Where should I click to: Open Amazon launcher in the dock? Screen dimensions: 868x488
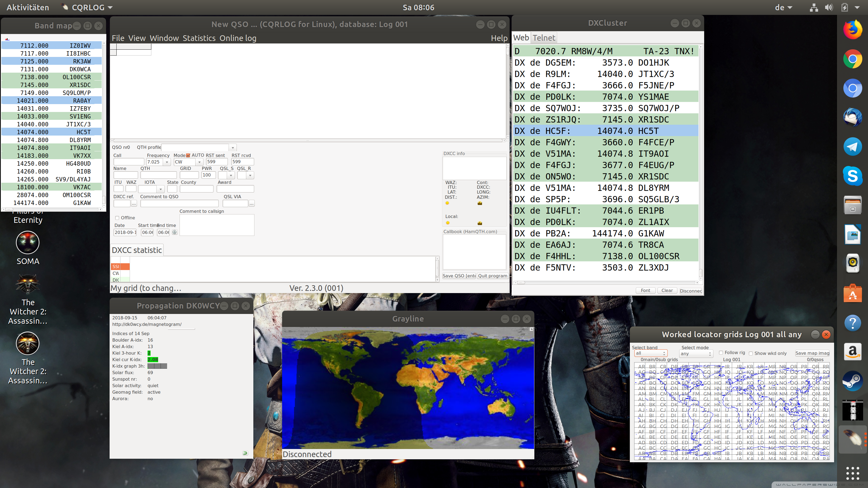pyautogui.click(x=853, y=352)
